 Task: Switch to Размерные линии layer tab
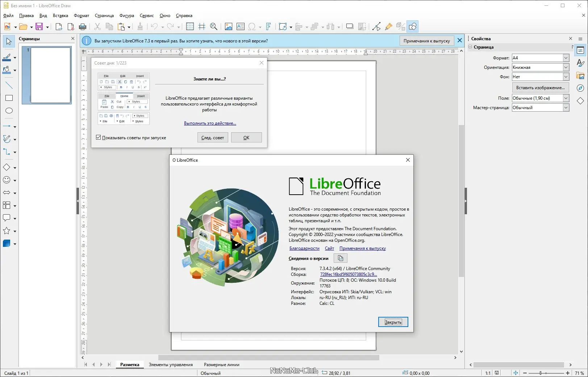(x=222, y=365)
